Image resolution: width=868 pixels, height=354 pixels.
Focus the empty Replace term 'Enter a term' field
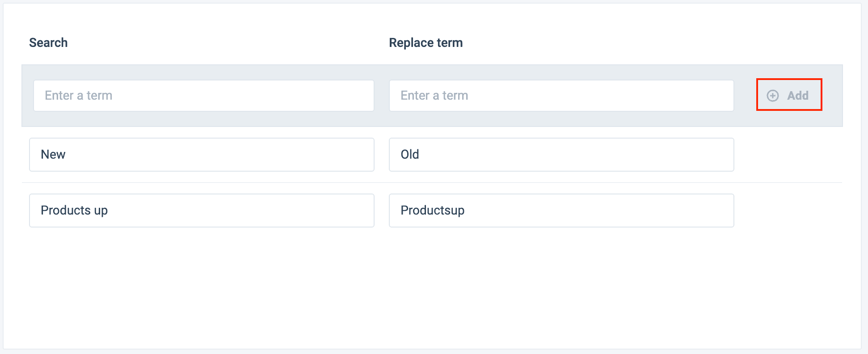[561, 96]
